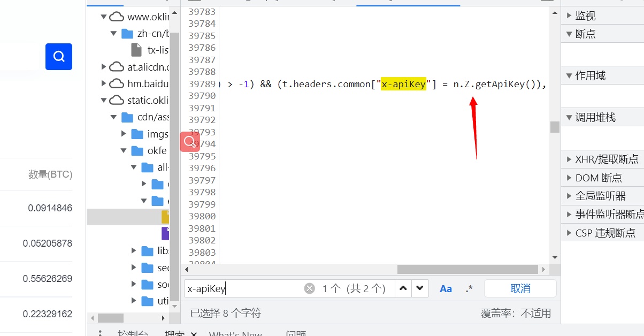Collapse the www.oklin domain tree node
The image size is (644, 336).
(104, 17)
